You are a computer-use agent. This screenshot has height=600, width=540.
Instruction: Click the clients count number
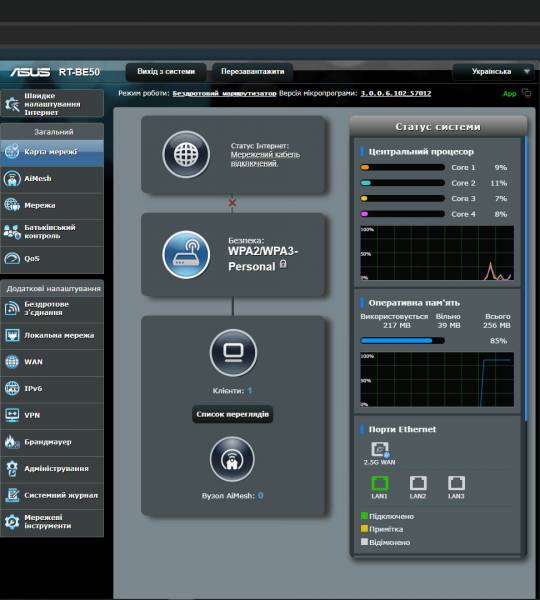tap(250, 391)
